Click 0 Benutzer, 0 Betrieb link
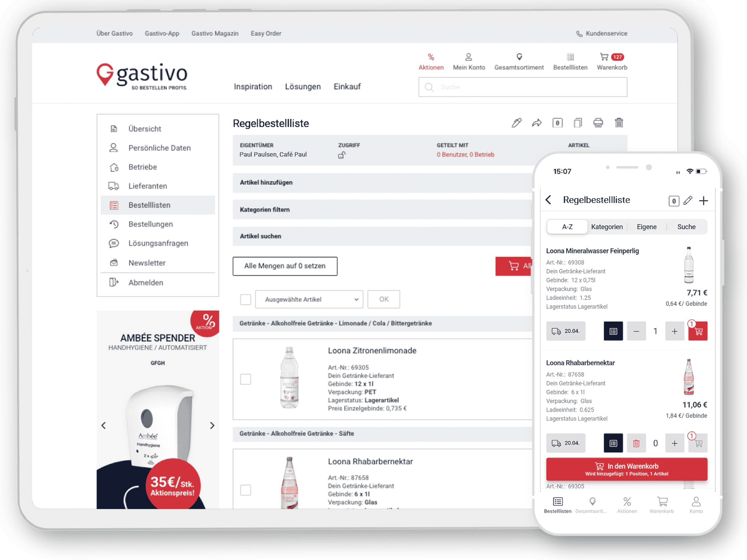Image resolution: width=747 pixels, height=560 pixels. click(x=465, y=154)
